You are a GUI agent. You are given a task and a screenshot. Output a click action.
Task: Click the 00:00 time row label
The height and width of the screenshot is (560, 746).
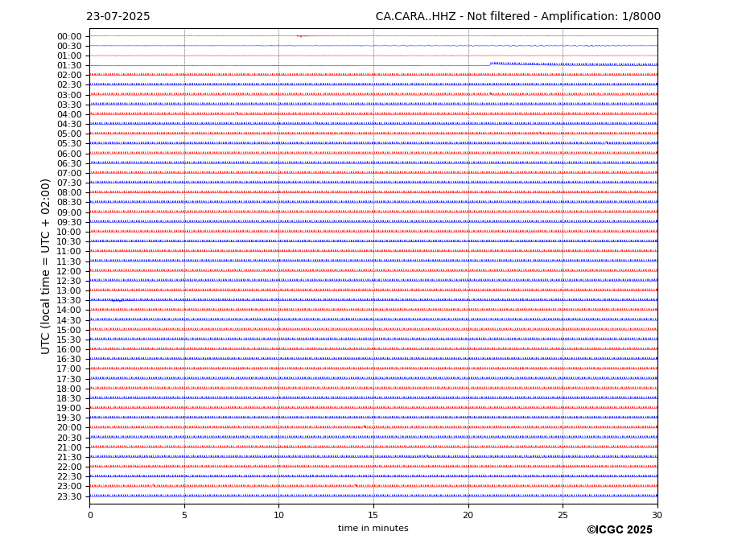tap(69, 37)
